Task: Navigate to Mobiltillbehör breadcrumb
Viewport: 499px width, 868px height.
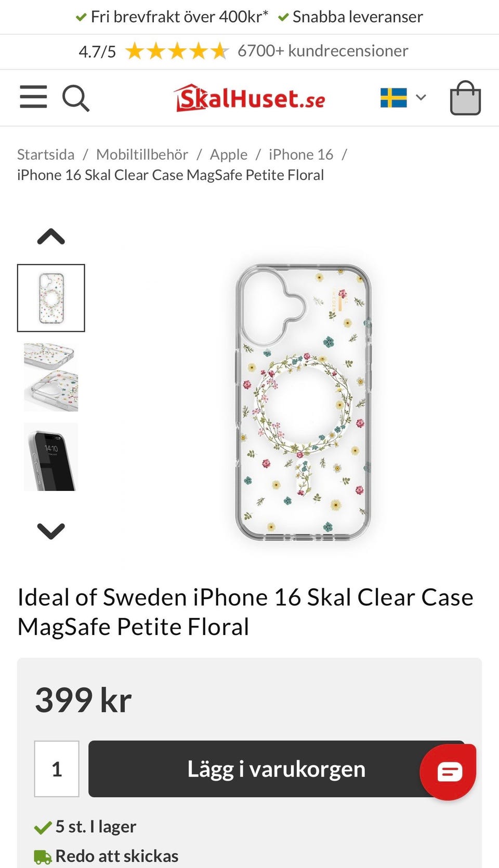Action: pyautogui.click(x=142, y=154)
